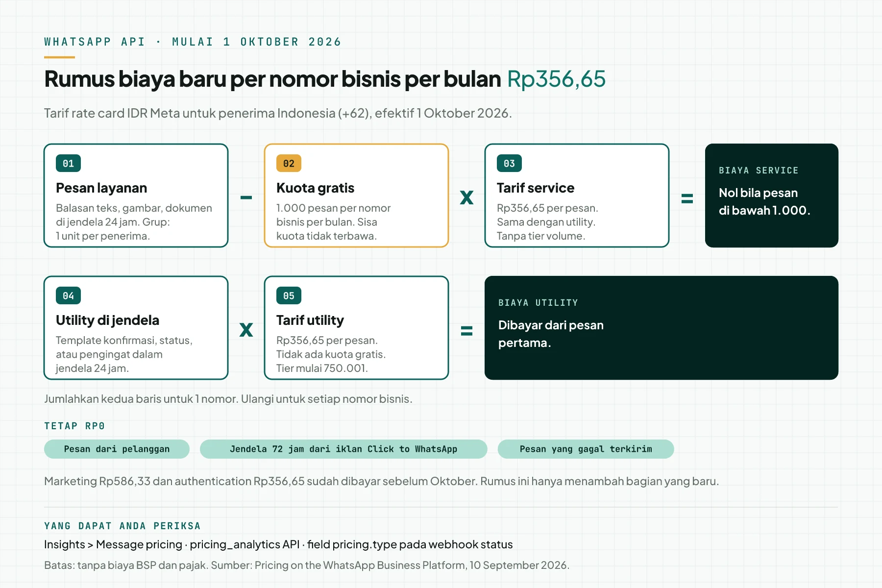The width and height of the screenshot is (882, 588).
Task: Click the 'Tarif utility' card heading
Action: [x=310, y=320]
